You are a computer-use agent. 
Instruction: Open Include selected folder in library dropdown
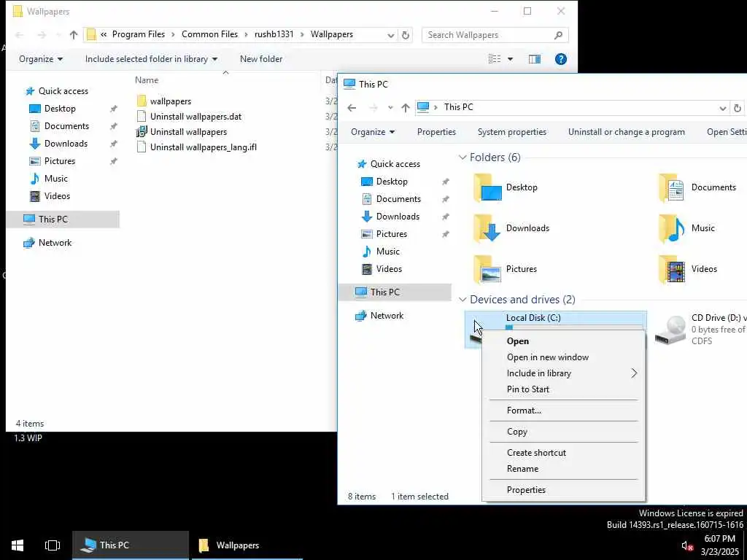coord(151,59)
